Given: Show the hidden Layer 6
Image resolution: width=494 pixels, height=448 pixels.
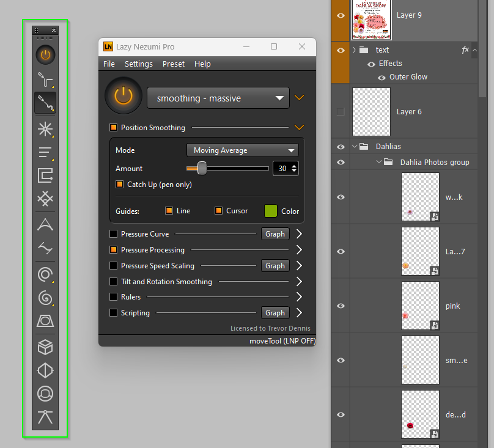Looking at the screenshot, I should (340, 111).
